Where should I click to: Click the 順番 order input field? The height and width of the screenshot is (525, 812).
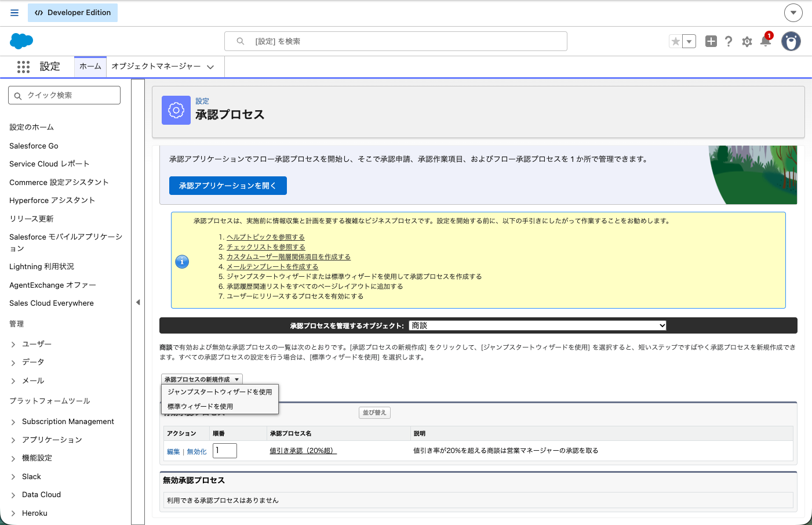coord(225,451)
